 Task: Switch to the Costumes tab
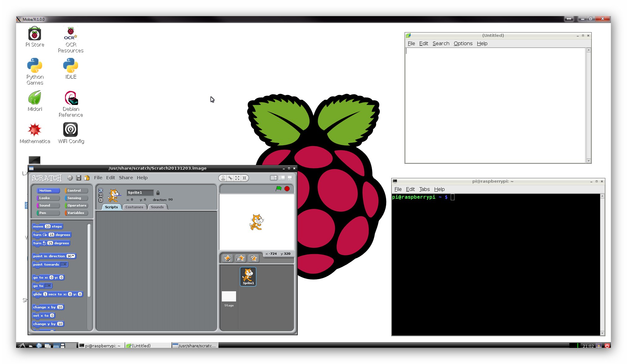134,207
